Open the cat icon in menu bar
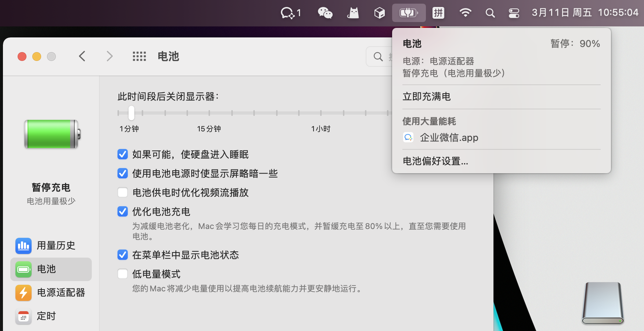The image size is (644, 331). [353, 13]
